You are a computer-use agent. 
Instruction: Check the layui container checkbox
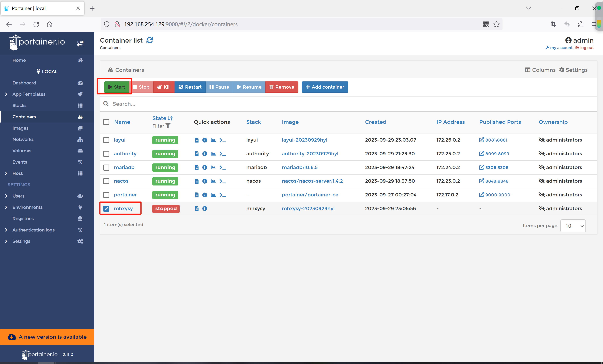(x=106, y=140)
